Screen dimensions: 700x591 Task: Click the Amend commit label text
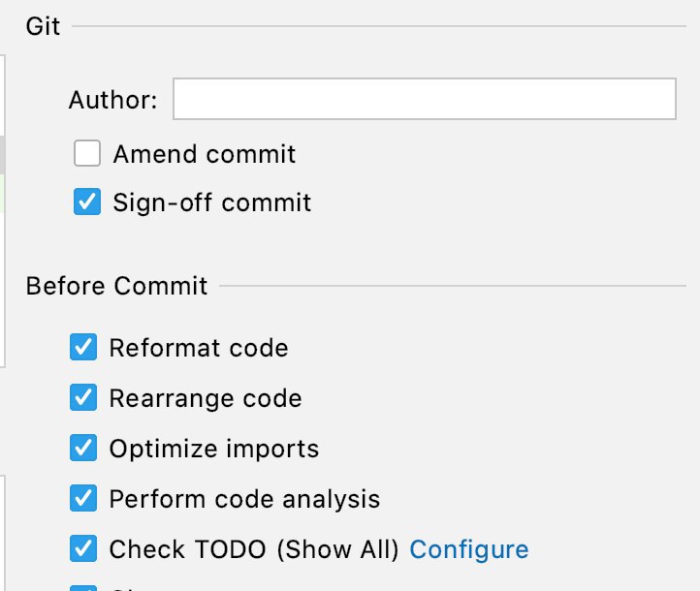205,154
